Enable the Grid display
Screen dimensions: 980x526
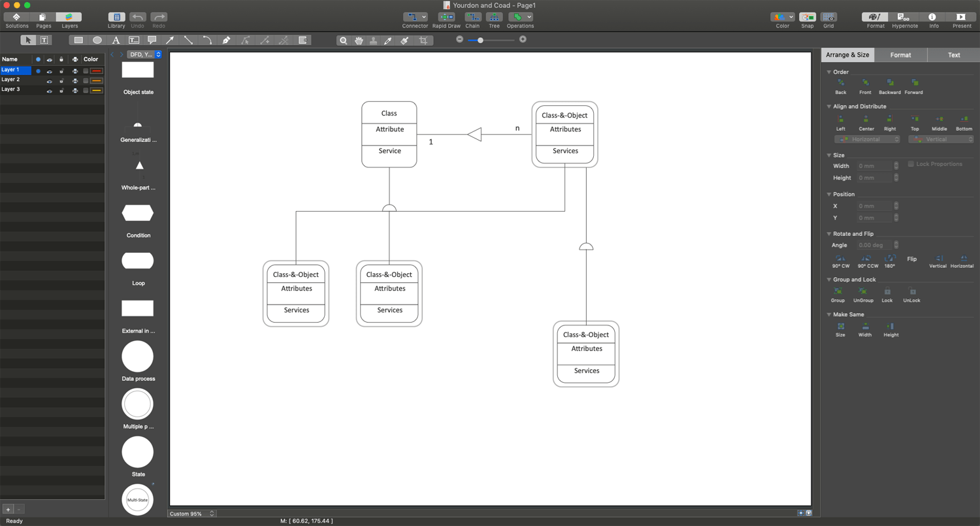[828, 18]
